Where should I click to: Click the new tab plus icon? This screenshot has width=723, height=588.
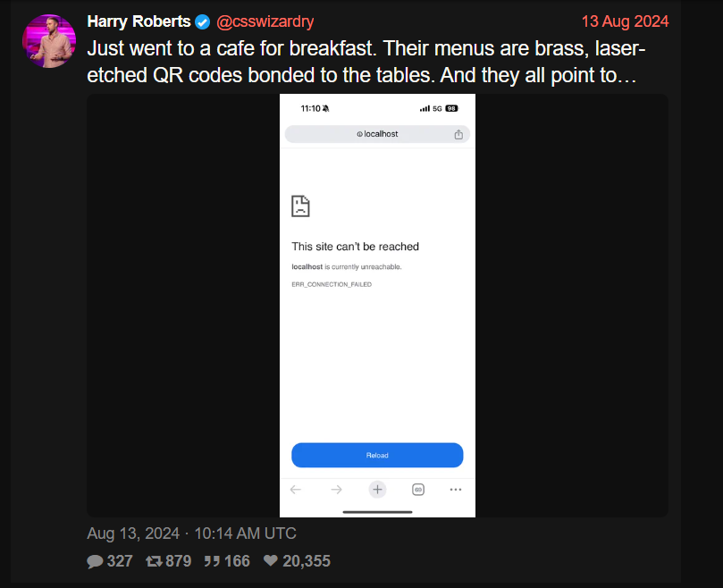tap(377, 490)
